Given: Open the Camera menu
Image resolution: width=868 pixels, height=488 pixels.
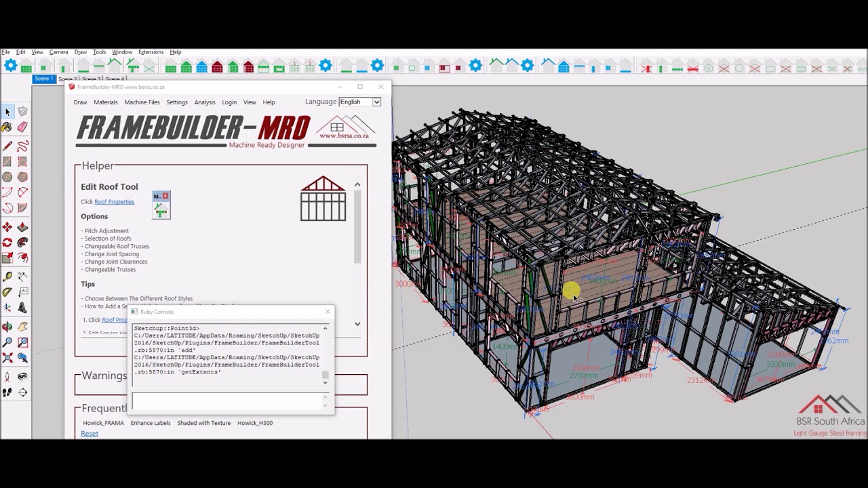Looking at the screenshot, I should click(58, 52).
